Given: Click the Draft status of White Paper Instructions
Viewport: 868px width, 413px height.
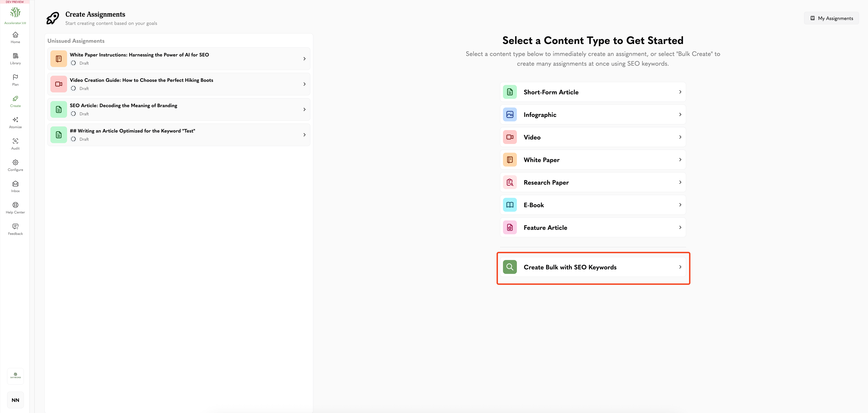Looking at the screenshot, I should 80,63.
